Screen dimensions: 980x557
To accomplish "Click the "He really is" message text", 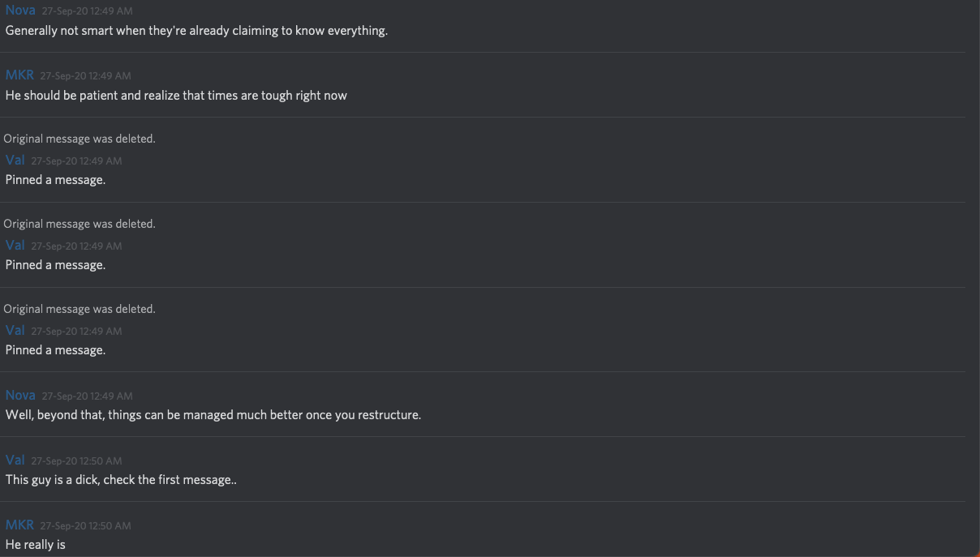I will click(x=35, y=545).
